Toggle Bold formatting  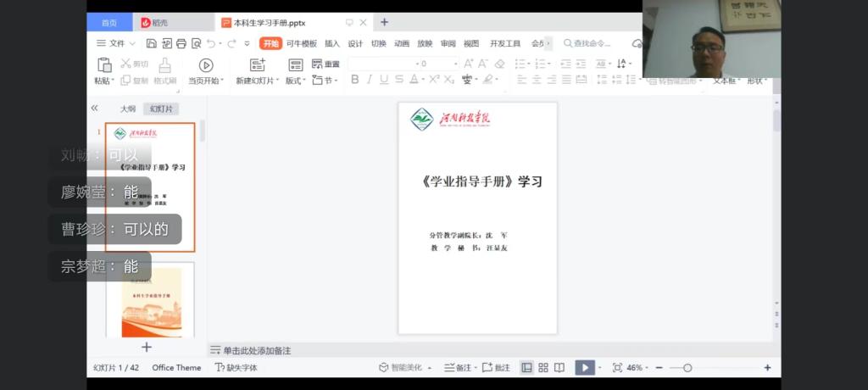tap(355, 80)
